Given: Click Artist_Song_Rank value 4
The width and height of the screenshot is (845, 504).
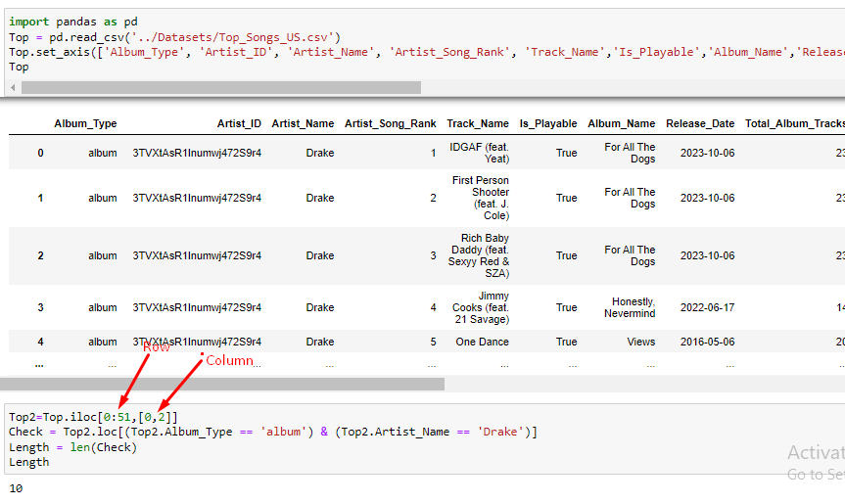Looking at the screenshot, I should point(434,307).
